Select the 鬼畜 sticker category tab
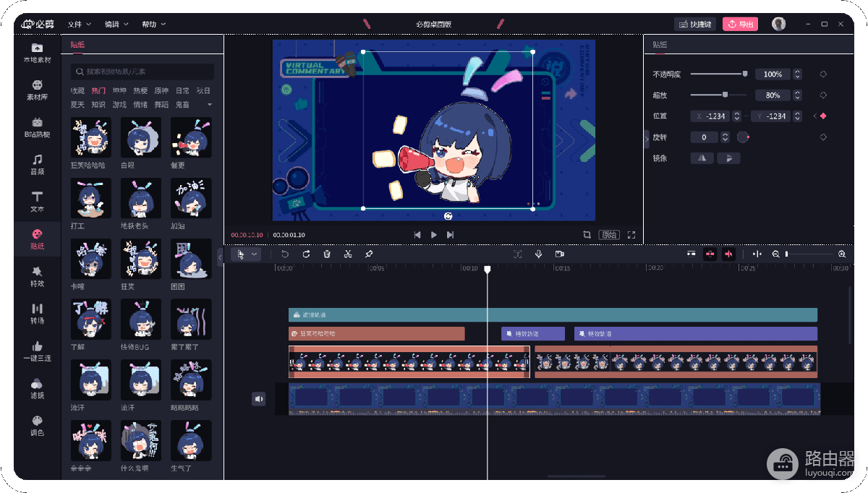Screen dimensions: 868x493 (x=182, y=105)
